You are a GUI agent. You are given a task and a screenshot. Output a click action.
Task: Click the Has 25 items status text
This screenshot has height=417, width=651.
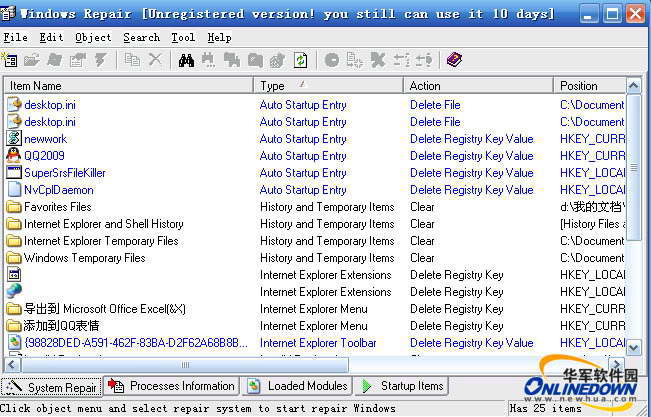(545, 408)
